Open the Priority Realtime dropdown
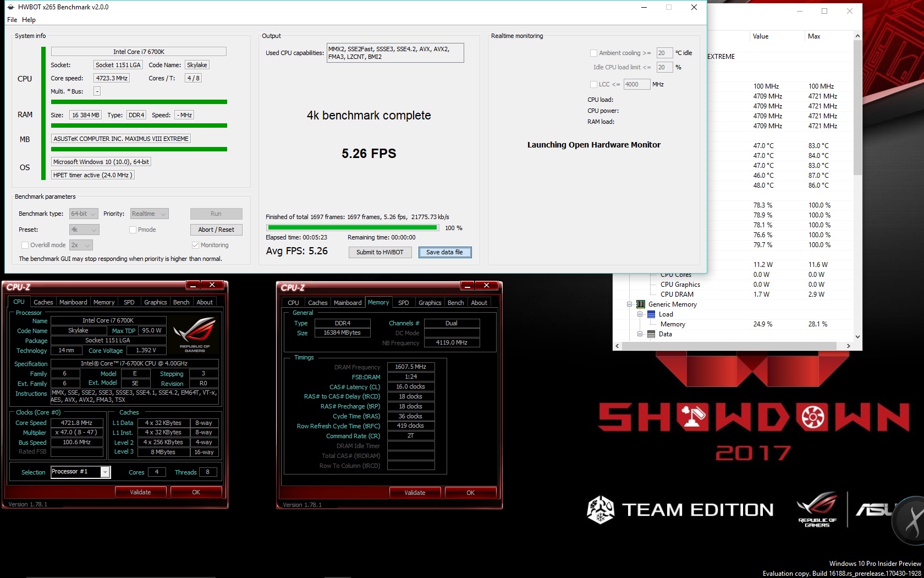Viewport: 924px width, 578px height. [149, 214]
